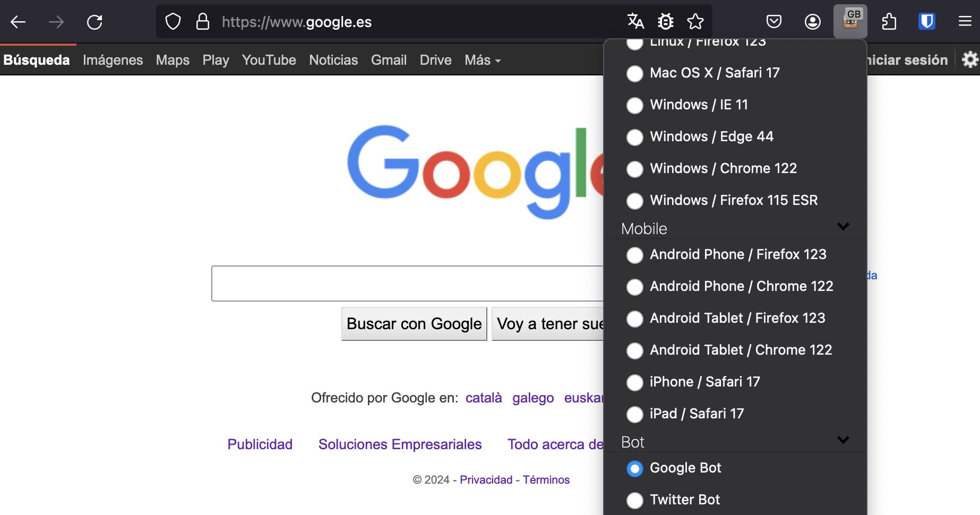The width and height of the screenshot is (980, 515).
Task: Open Gmail in Google top bar
Action: (x=389, y=60)
